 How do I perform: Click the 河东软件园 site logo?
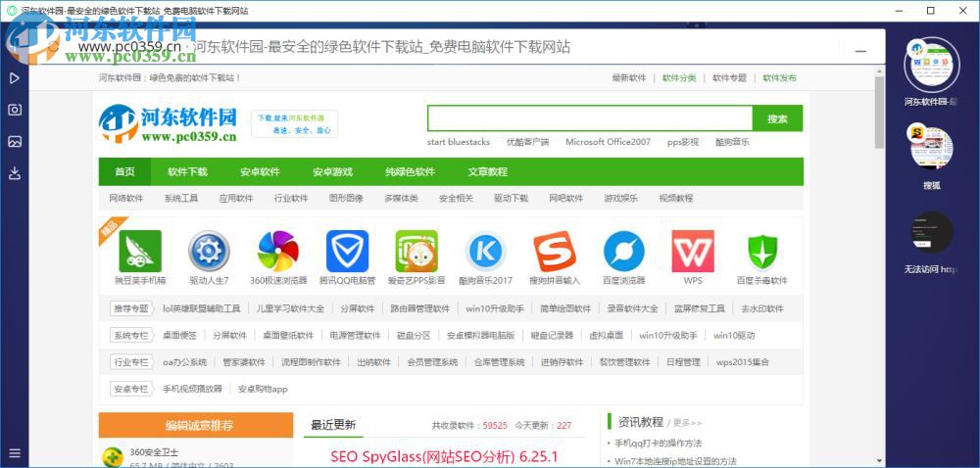tap(168, 123)
